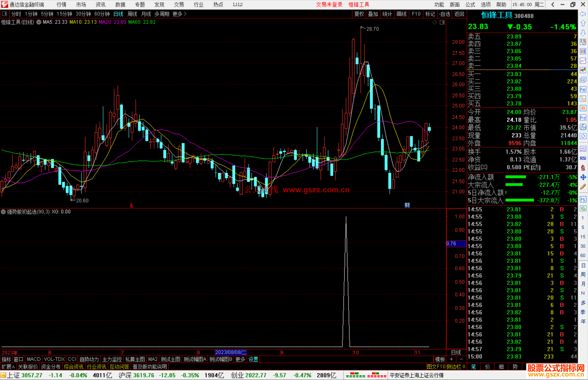Toggle the round icon beside 恒锋工具(日线) label
The height and width of the screenshot is (380, 588).
pos(39,22)
